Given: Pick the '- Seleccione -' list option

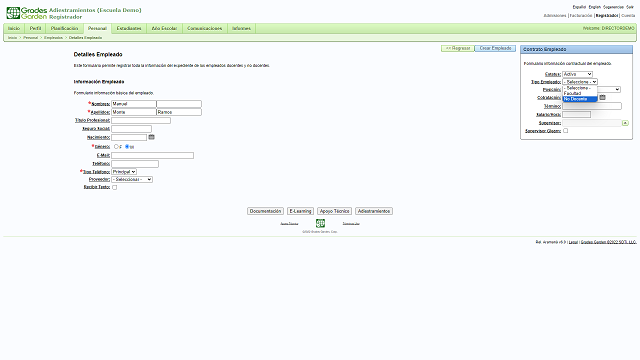Looking at the screenshot, I should click(580, 88).
